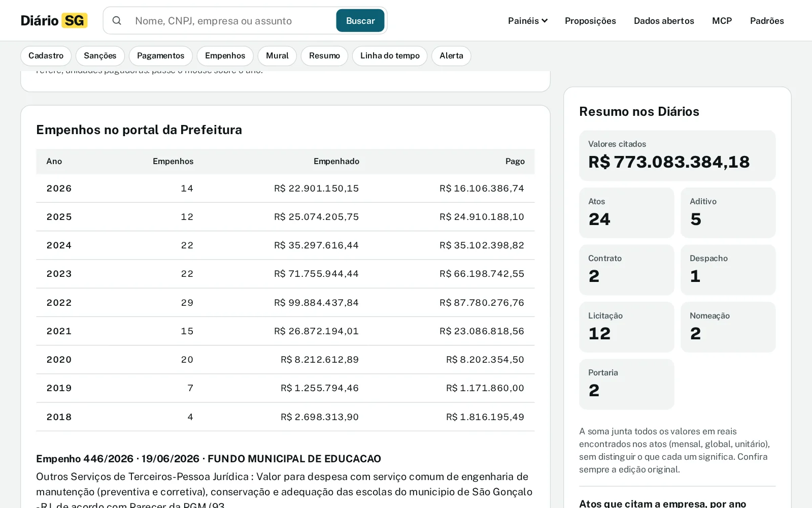Click pago value R$ 66.198.742,55
The height and width of the screenshot is (508, 812).
[x=482, y=274]
